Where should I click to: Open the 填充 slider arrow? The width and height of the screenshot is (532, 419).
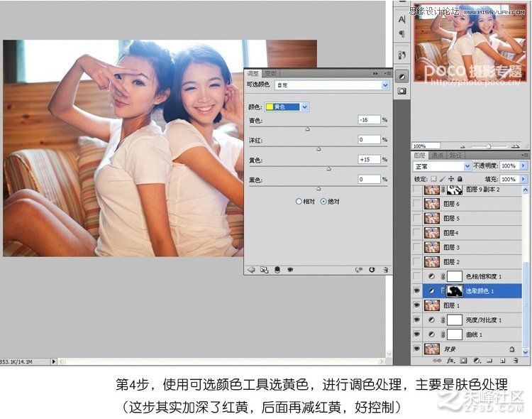click(523, 179)
